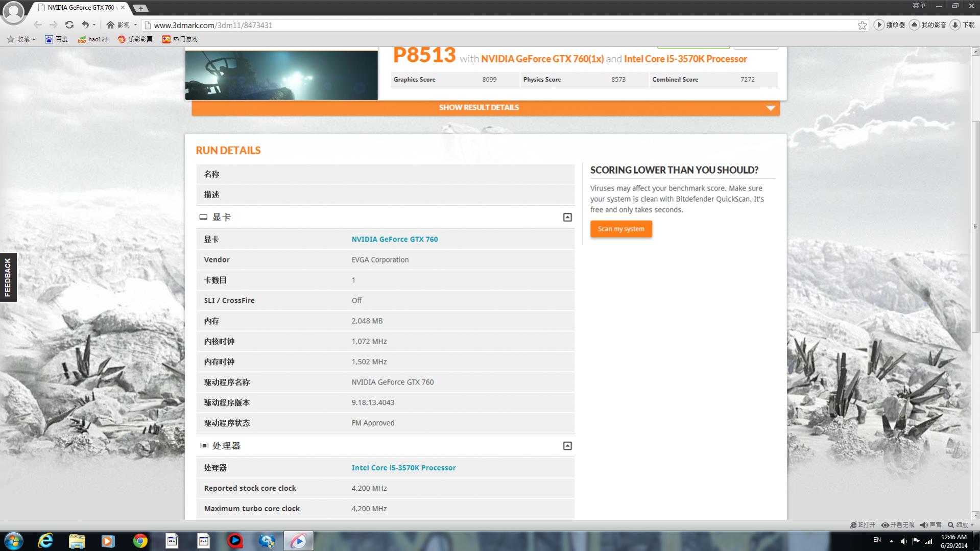
Task: Click the Combined Score value 7272
Action: coord(748,79)
